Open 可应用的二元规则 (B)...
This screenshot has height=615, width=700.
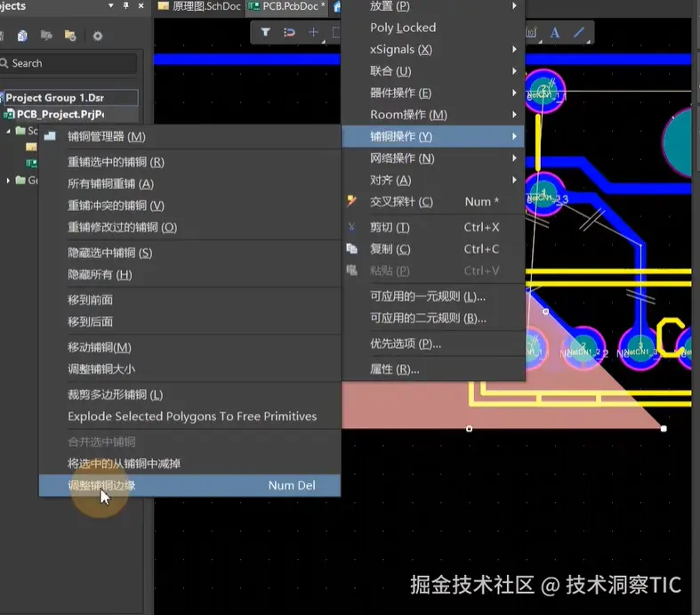click(x=433, y=319)
